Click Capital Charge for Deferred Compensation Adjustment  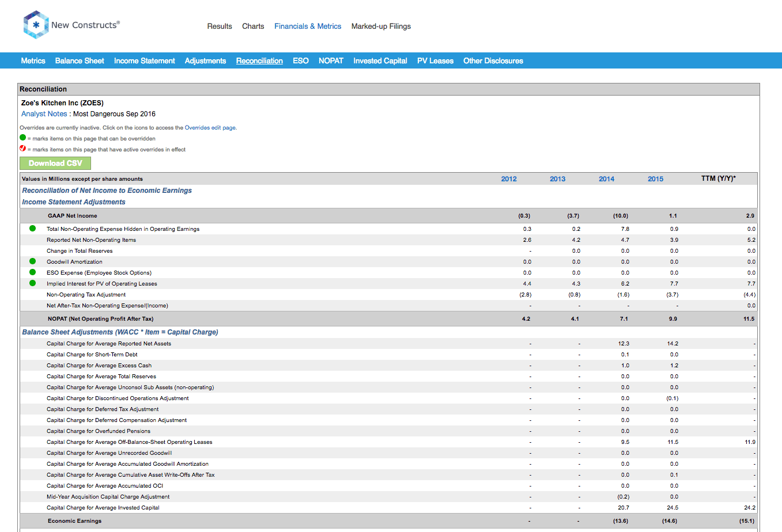pyautogui.click(x=116, y=420)
